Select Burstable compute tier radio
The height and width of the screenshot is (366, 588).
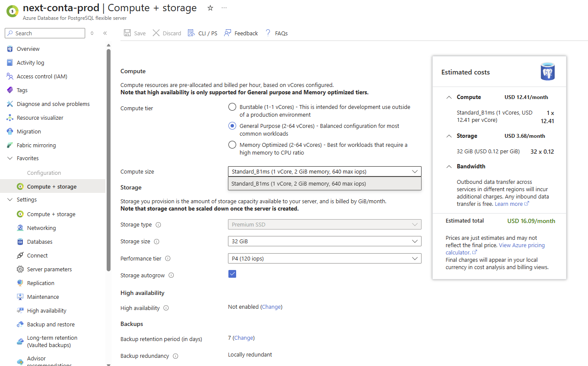(232, 107)
